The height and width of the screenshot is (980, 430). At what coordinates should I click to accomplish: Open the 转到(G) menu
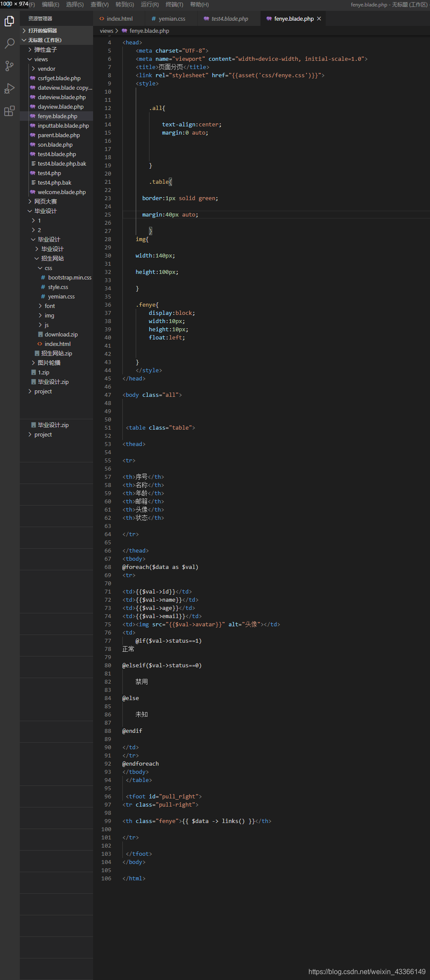[125, 4]
